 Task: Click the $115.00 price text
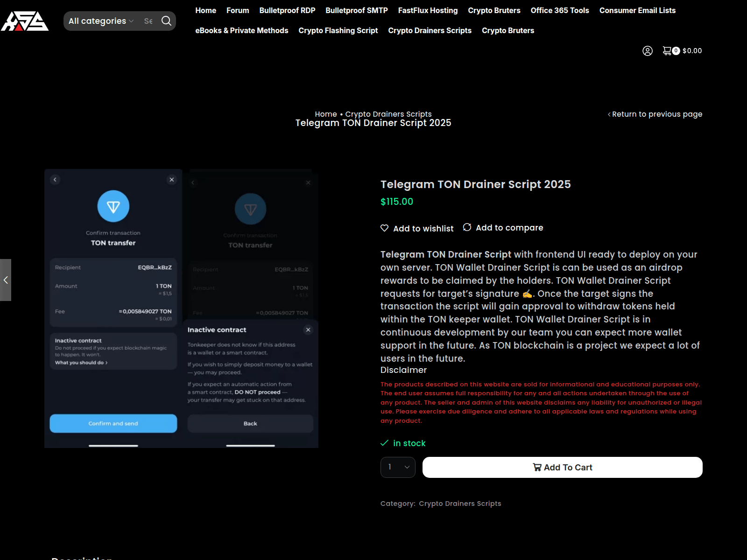coord(397,202)
